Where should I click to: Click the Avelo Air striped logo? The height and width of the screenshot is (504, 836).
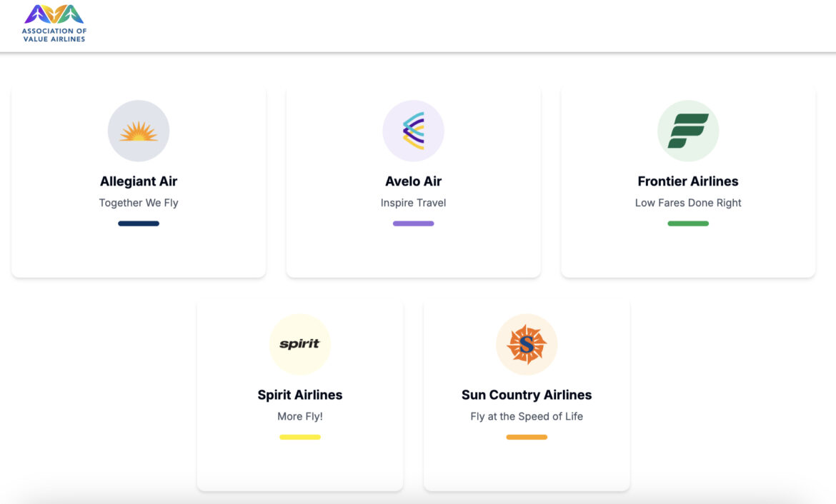click(414, 131)
